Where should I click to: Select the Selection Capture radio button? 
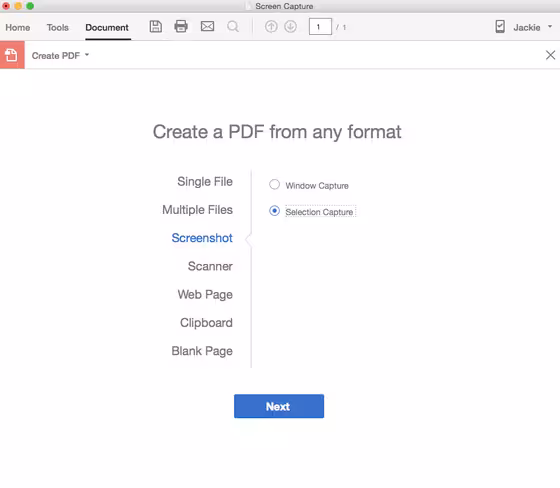tap(274, 211)
